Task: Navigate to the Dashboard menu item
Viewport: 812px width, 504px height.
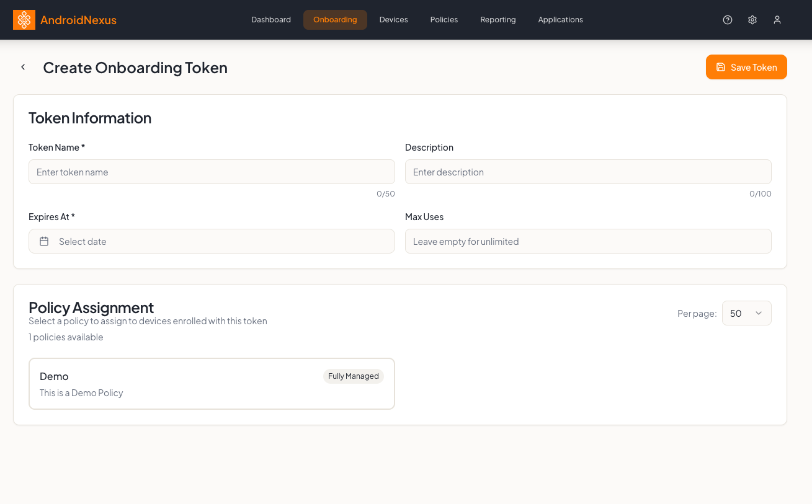Action: (x=271, y=19)
